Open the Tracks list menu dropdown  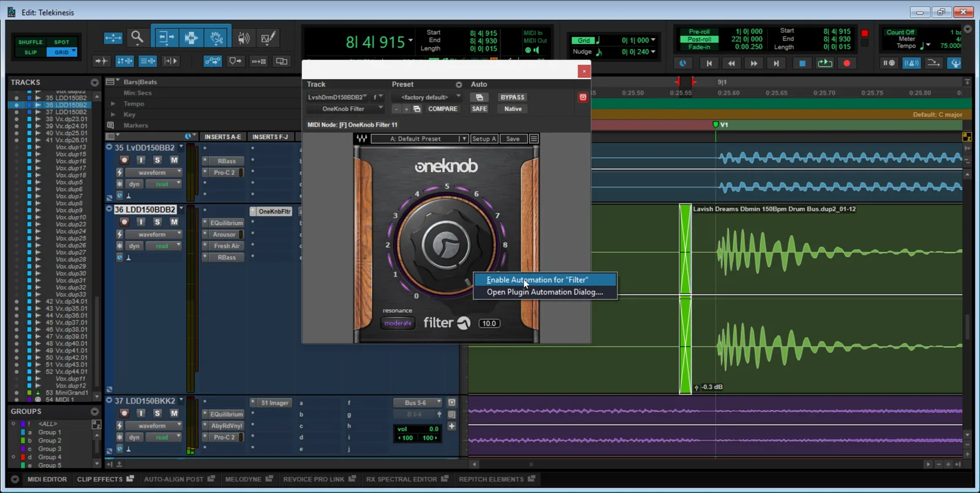tap(94, 82)
